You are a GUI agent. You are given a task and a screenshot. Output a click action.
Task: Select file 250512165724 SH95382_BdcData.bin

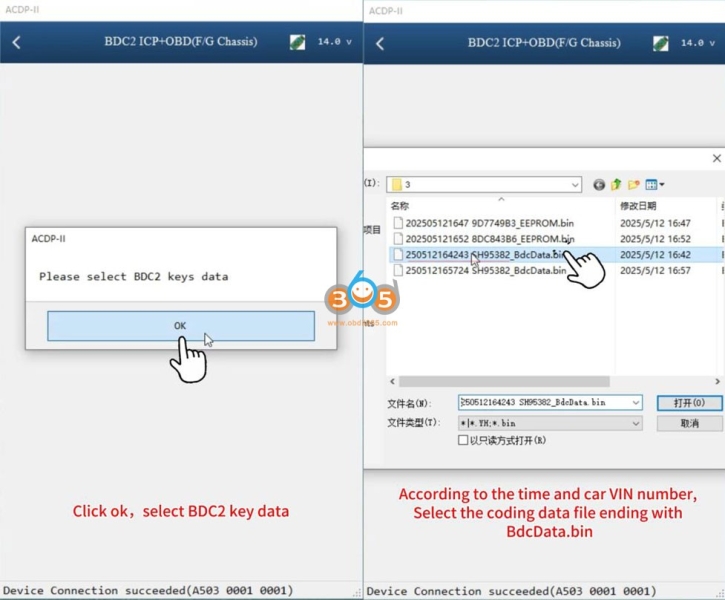[485, 270]
